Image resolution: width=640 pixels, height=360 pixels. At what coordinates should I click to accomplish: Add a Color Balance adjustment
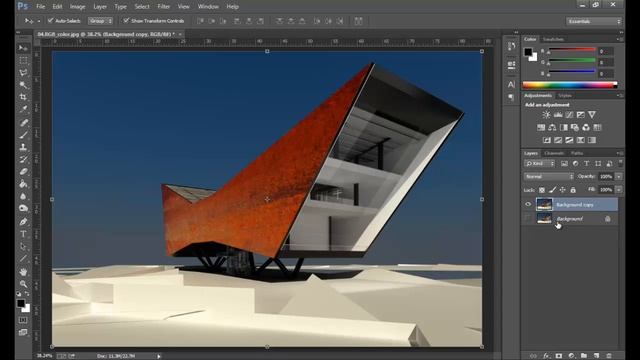[x=552, y=127]
